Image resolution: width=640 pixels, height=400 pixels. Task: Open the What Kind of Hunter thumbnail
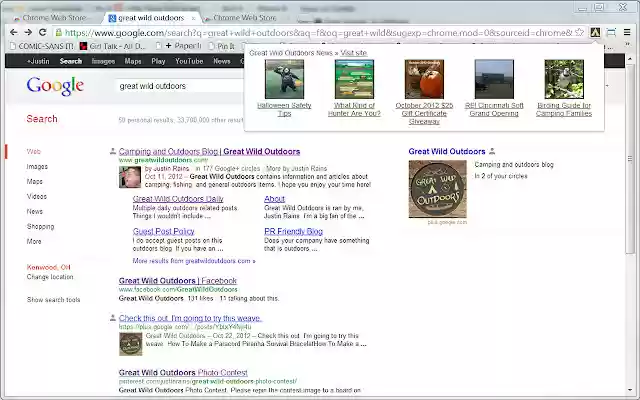(354, 79)
